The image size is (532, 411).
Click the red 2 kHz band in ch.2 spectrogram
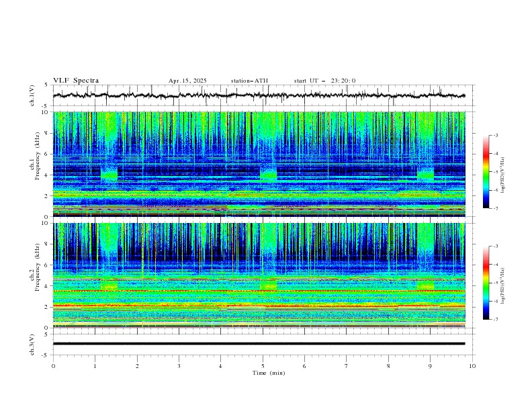[x=259, y=306]
